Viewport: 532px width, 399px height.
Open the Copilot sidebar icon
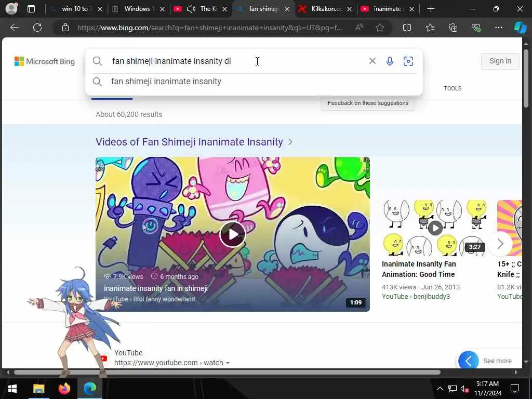[520, 28]
